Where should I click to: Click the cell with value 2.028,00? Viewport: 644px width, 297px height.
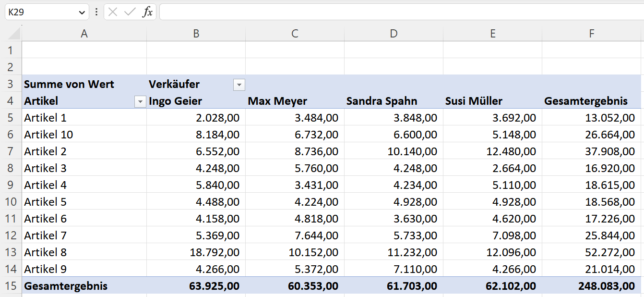[196, 117]
